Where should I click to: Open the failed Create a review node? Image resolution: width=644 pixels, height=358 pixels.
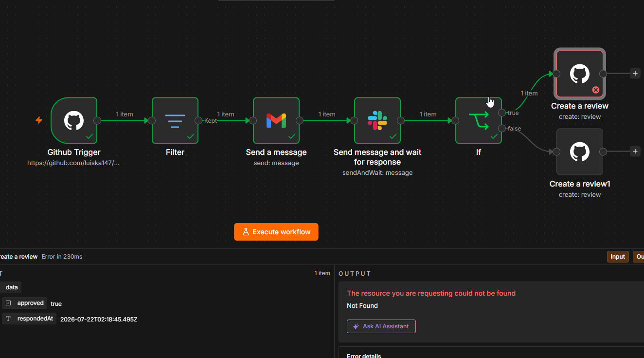[x=580, y=74]
